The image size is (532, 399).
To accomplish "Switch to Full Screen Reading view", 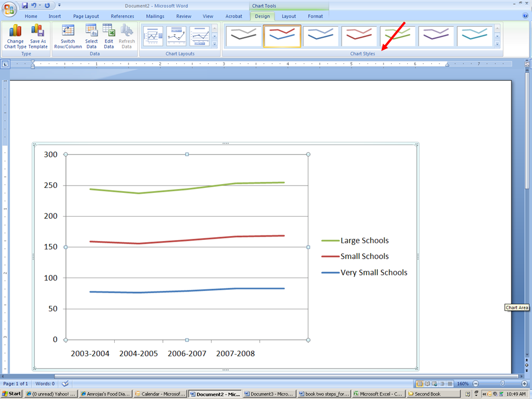I will (427, 383).
